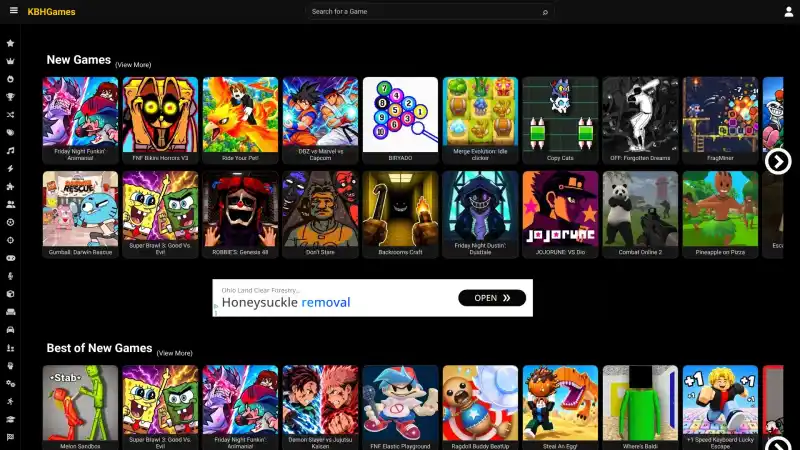Open OFF: Forgotten Dreams game
800x450 pixels.
(x=640, y=120)
